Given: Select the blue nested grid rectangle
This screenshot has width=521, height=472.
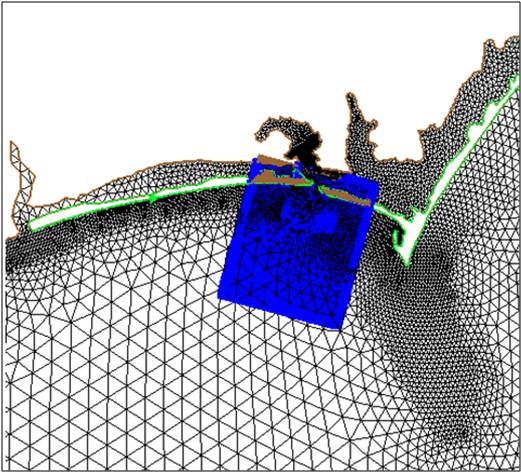Looking at the screenshot, I should tap(298, 243).
